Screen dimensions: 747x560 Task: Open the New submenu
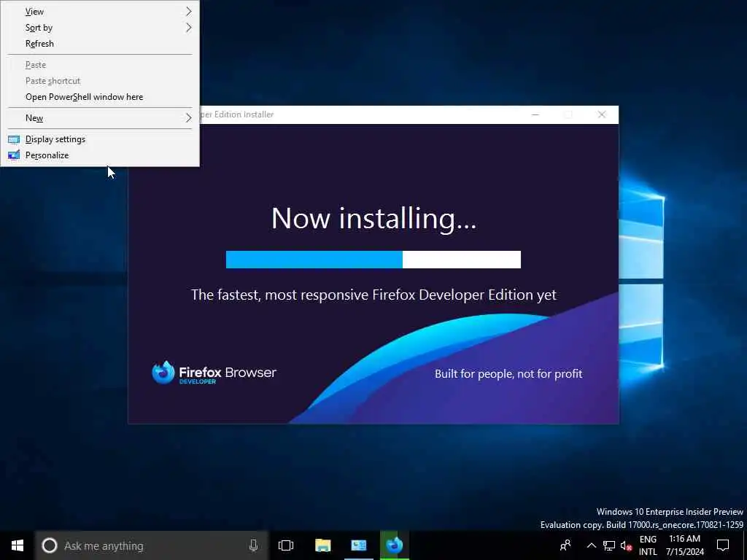click(100, 118)
